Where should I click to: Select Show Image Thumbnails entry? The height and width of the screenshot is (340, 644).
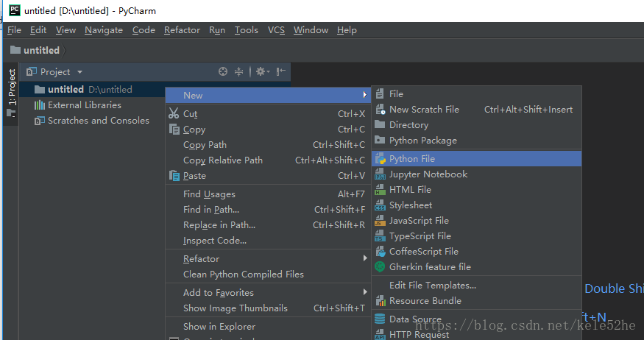click(x=268, y=308)
